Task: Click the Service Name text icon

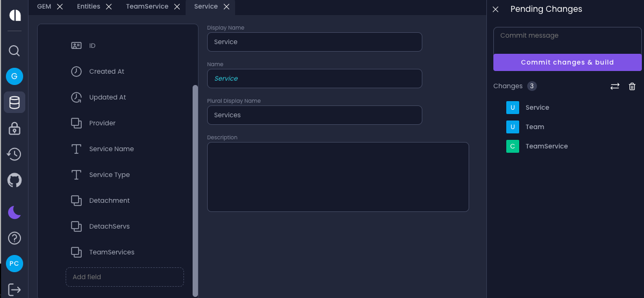Action: 76,149
